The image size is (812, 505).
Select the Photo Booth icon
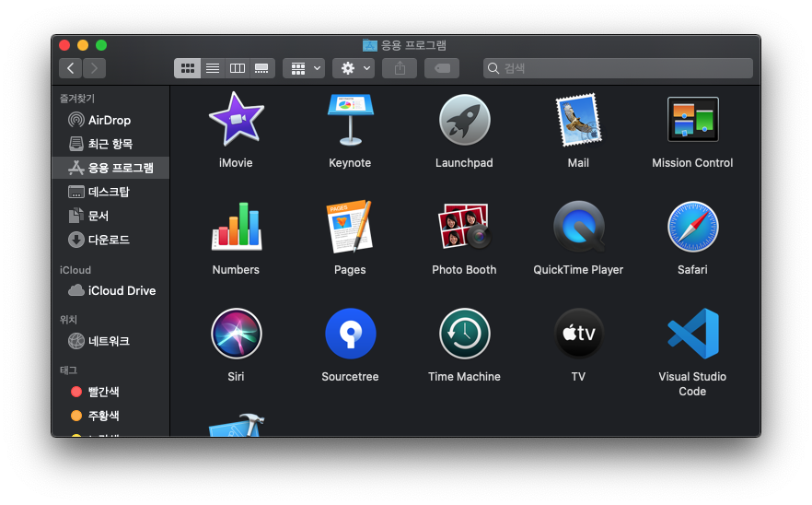[465, 226]
